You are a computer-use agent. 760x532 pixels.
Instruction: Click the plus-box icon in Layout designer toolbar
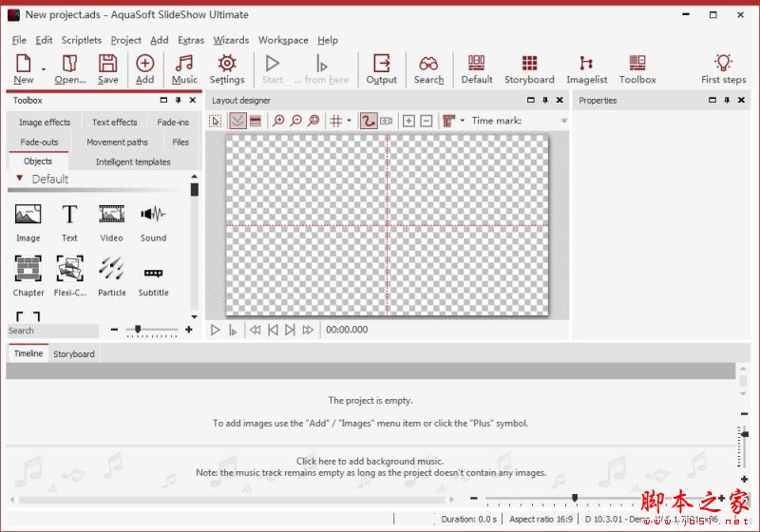pos(408,121)
